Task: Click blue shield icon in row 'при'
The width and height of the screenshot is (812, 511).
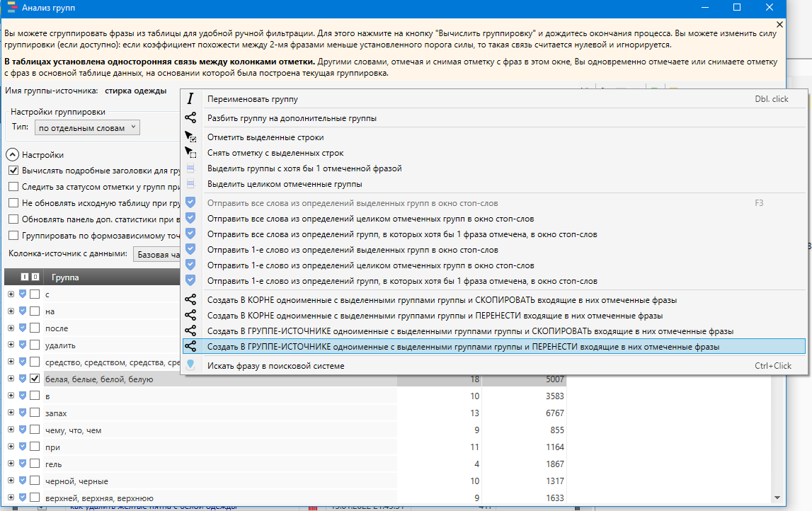Action: (x=23, y=447)
